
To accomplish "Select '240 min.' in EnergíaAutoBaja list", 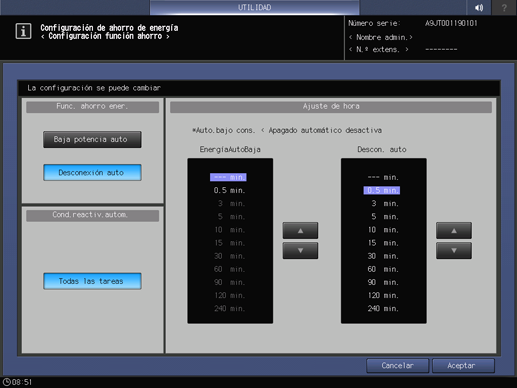I will pyautogui.click(x=230, y=309).
